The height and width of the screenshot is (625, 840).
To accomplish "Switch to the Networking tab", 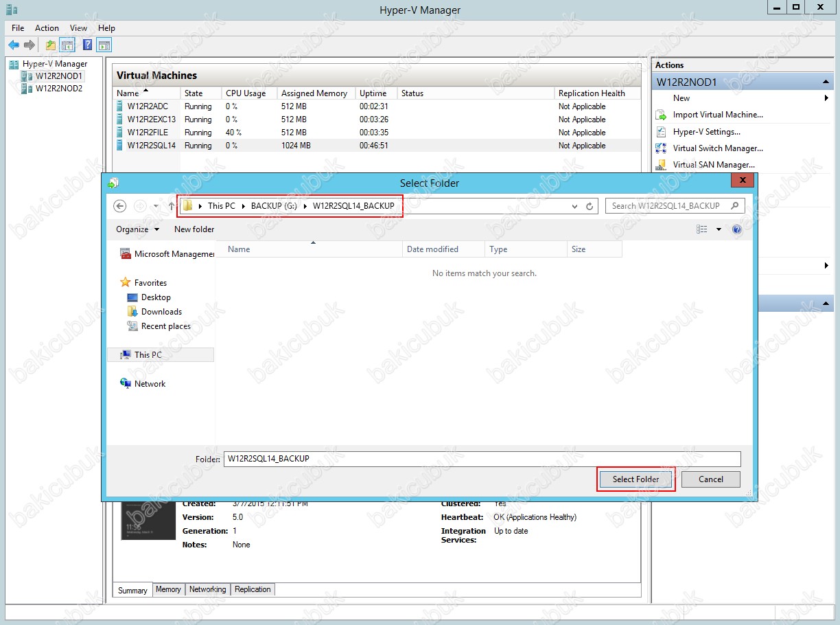I will 207,589.
